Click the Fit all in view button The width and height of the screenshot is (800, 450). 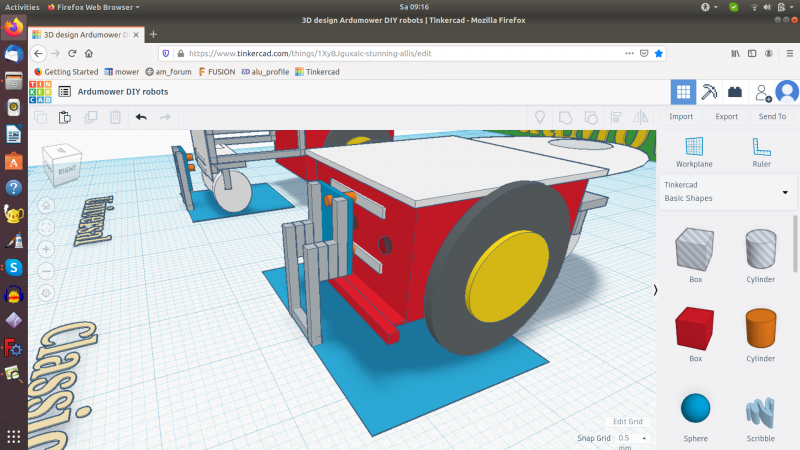[46, 228]
